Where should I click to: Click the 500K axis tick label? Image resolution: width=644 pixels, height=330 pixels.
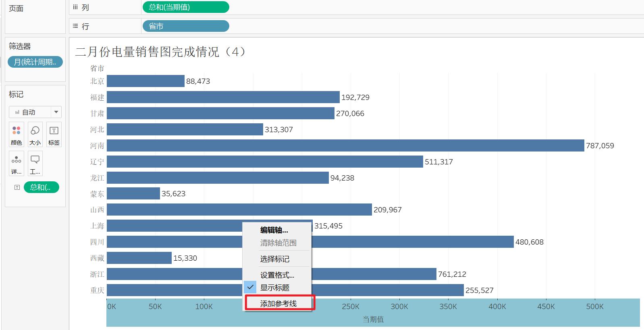[x=595, y=306]
